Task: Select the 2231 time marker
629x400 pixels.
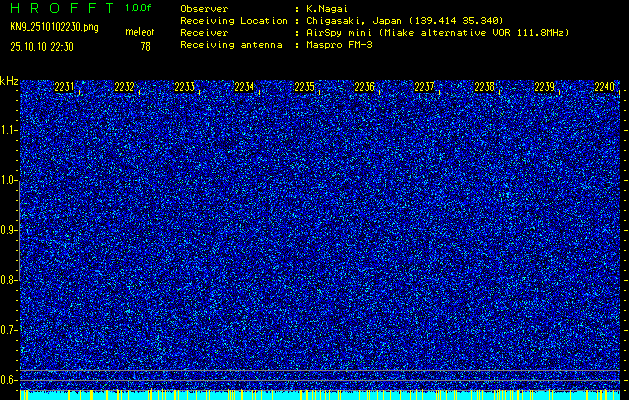Action: pos(64,88)
